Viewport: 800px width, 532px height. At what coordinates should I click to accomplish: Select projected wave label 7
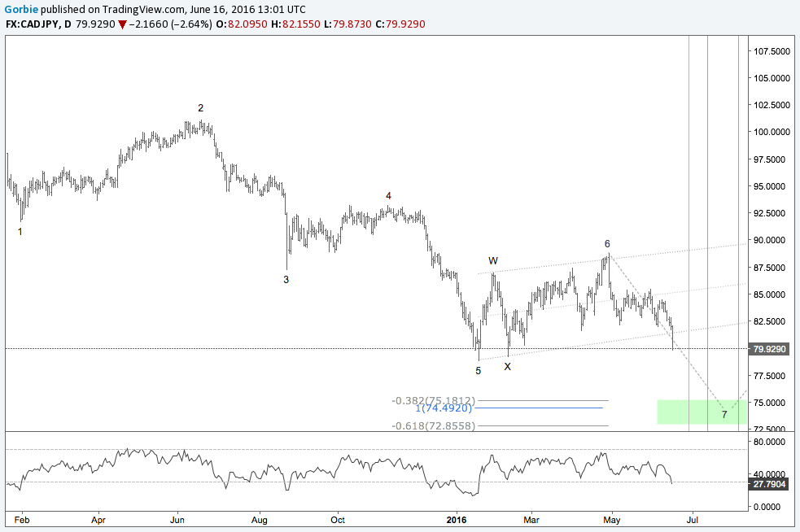coord(724,415)
